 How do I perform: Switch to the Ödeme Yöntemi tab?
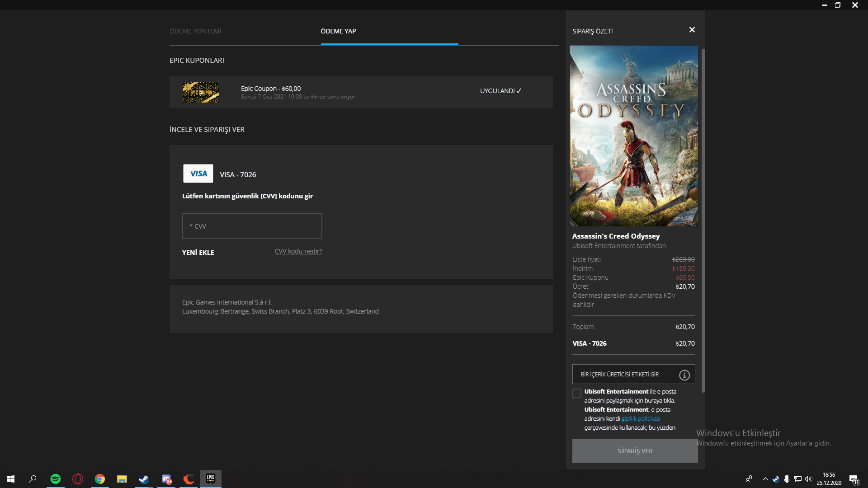(x=195, y=31)
